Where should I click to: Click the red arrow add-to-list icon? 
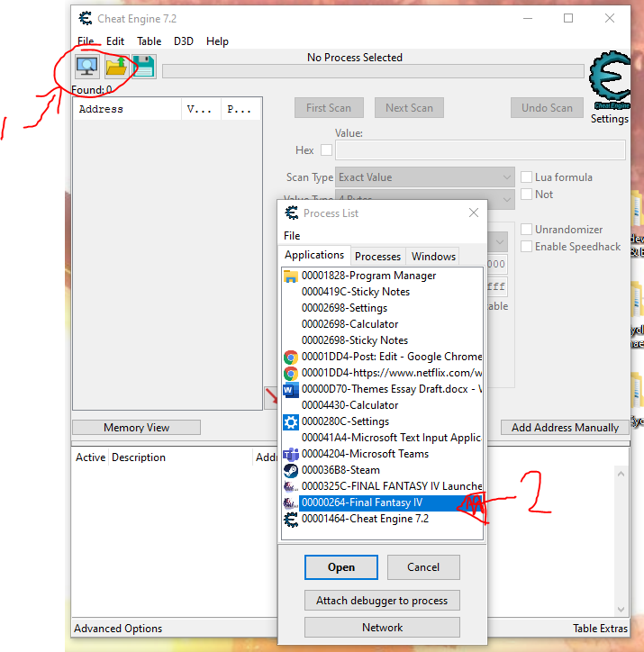[271, 397]
